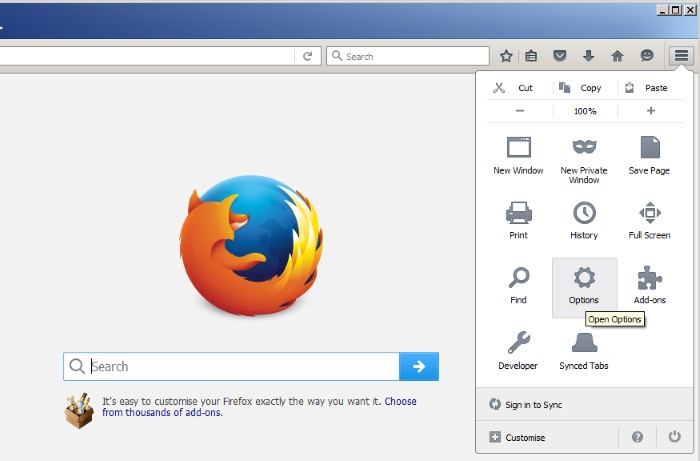Enter Full Screen mode
This screenshot has height=461, width=700.
[x=650, y=220]
